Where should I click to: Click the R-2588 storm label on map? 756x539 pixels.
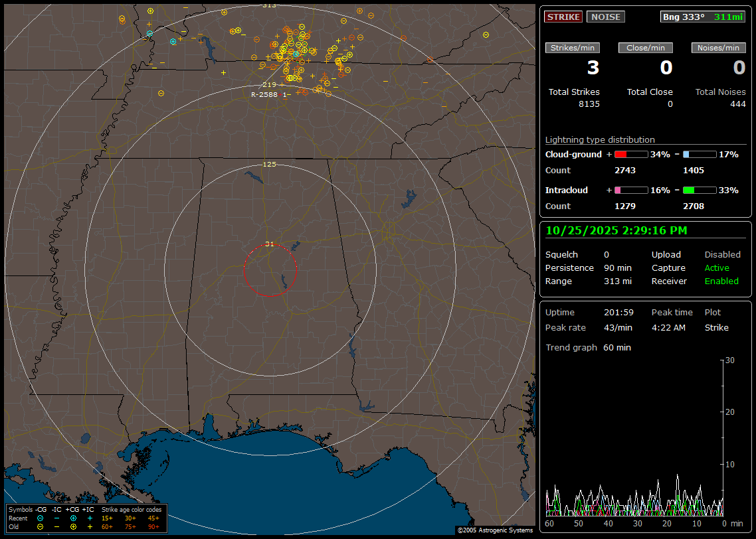(x=264, y=94)
